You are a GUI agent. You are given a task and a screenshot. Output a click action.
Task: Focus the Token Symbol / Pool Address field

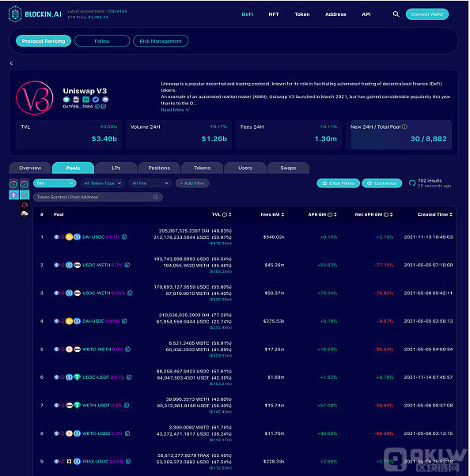click(x=97, y=197)
